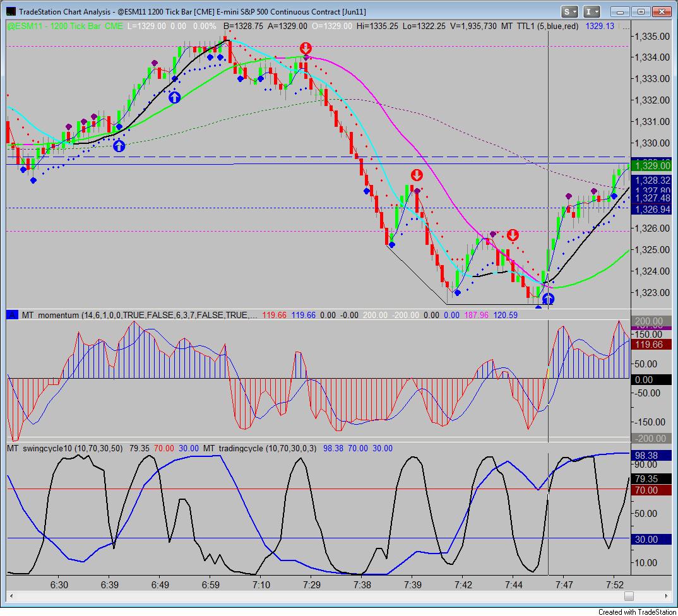Click the 'V=1,935,730' volume value
678x616 pixels.
point(473,27)
